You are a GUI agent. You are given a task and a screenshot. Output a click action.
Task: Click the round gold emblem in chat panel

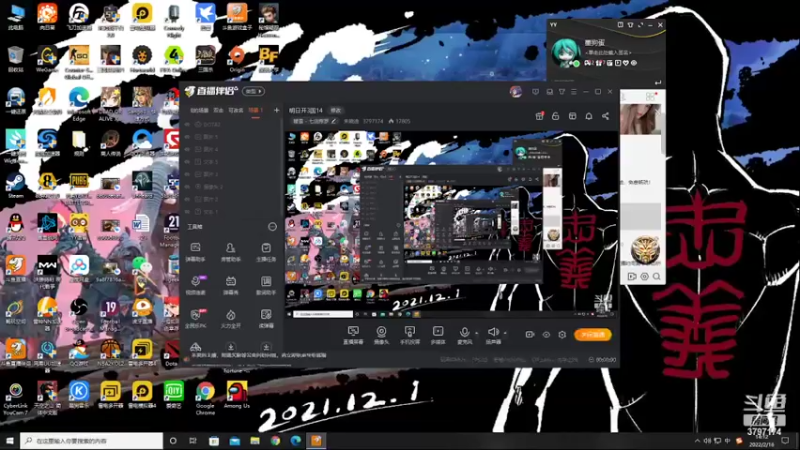click(645, 249)
